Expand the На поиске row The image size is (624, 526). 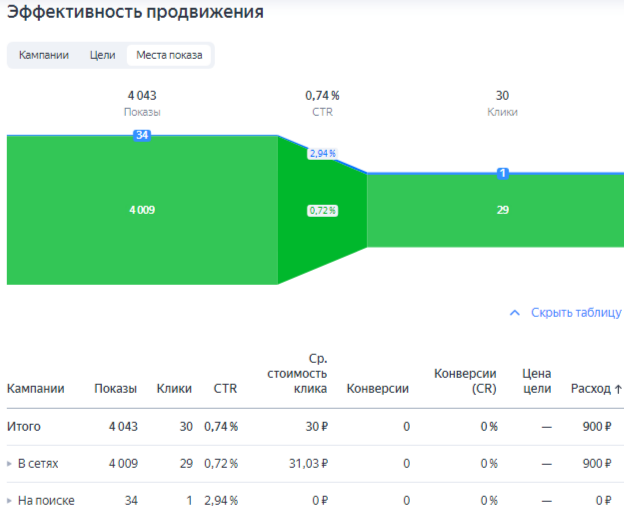pos(9,501)
